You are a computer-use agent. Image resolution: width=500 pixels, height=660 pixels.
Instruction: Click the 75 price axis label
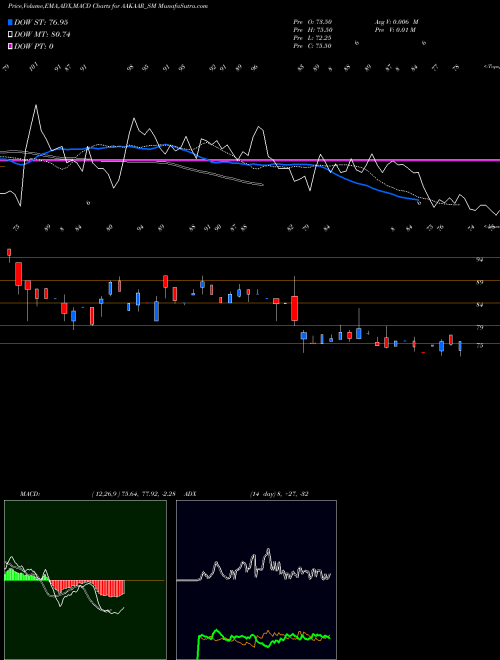point(479,346)
